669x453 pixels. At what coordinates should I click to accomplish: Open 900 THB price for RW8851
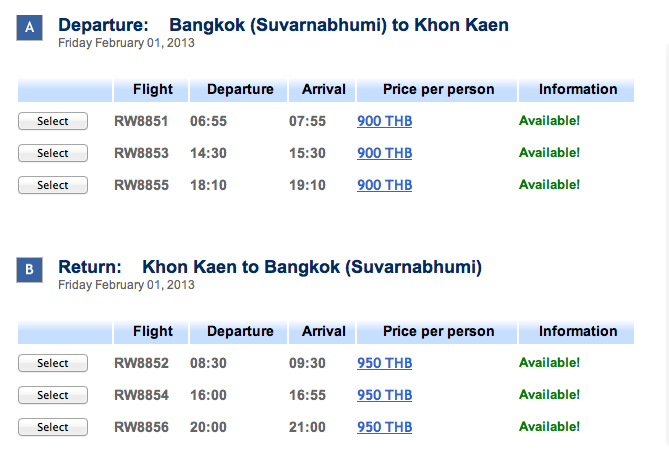(x=384, y=121)
